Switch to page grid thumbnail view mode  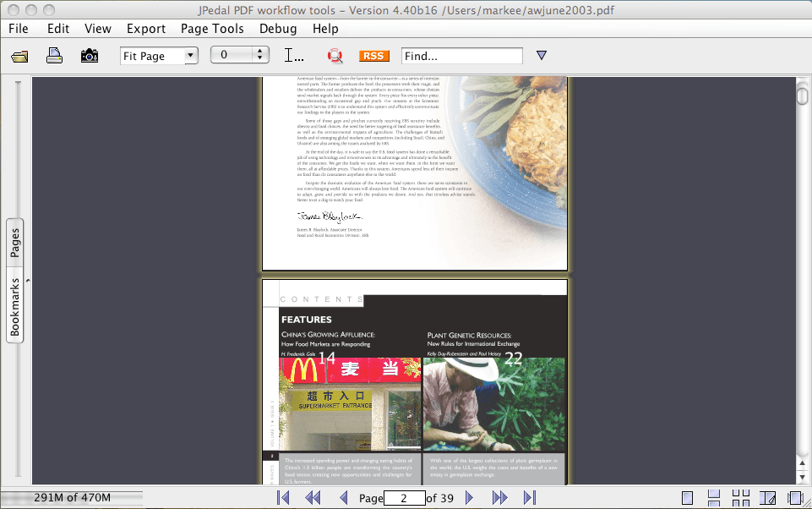point(741,498)
